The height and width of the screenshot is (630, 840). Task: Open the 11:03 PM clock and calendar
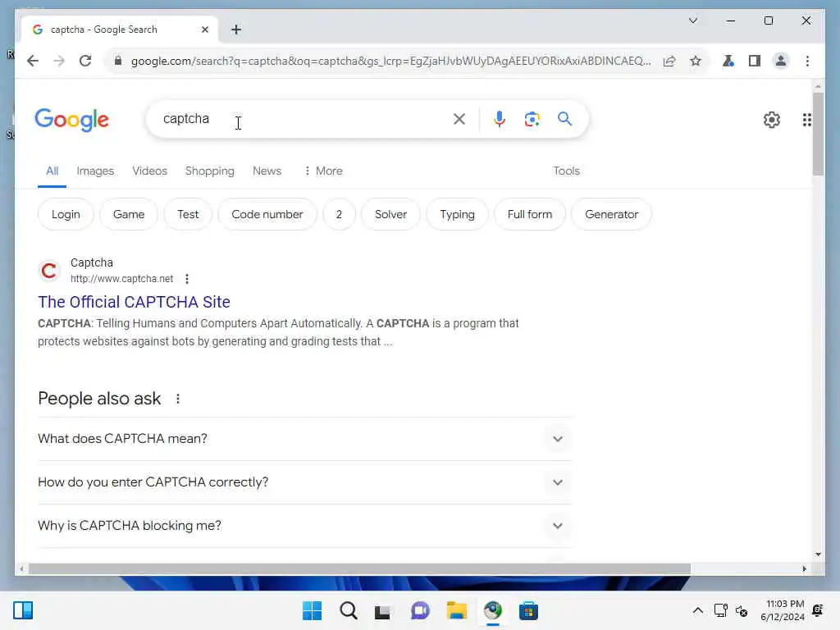(x=782, y=610)
